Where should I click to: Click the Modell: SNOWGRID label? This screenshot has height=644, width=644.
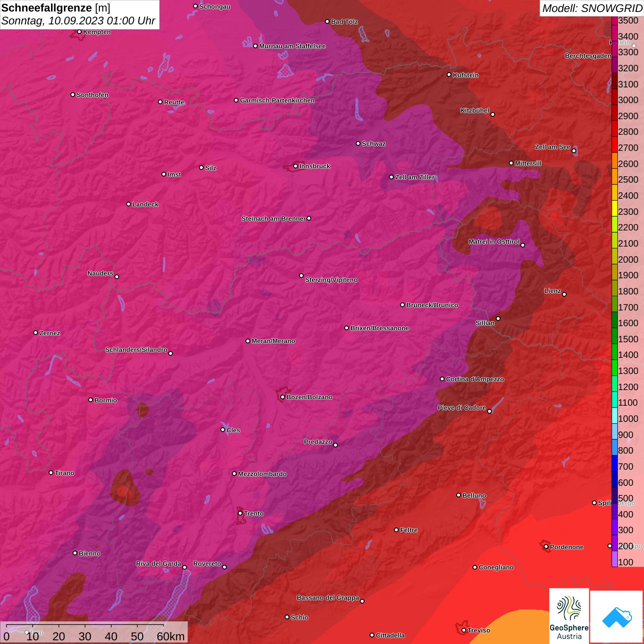(x=592, y=8)
